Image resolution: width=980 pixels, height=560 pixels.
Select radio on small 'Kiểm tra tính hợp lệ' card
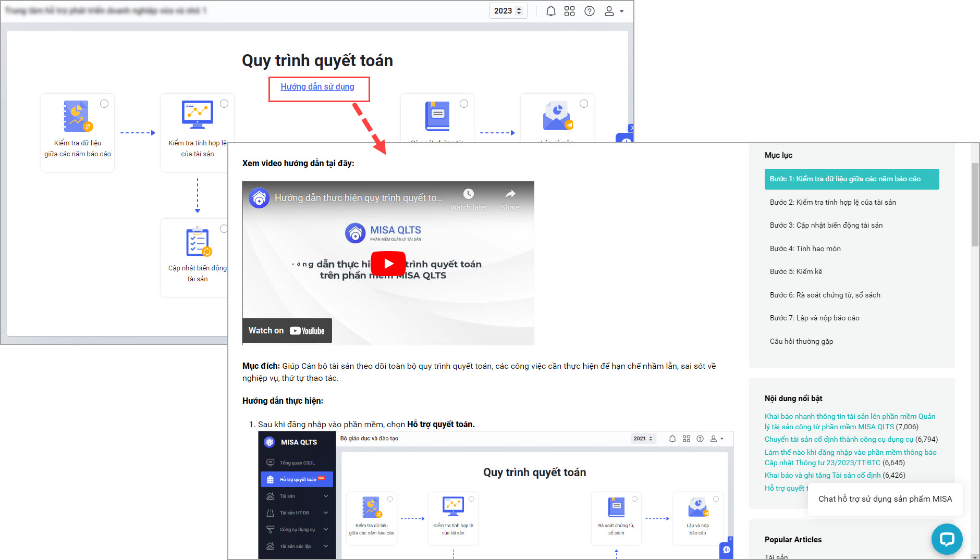click(471, 499)
